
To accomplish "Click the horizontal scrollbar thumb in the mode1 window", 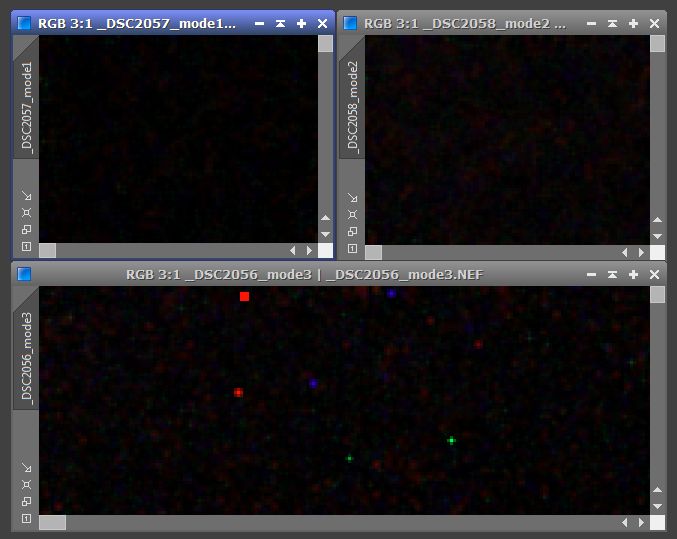I will 47,250.
